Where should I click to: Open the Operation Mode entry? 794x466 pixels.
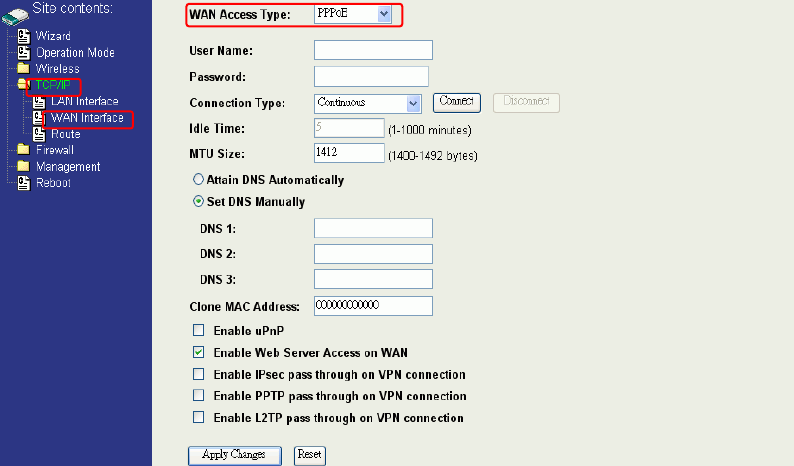(x=75, y=53)
